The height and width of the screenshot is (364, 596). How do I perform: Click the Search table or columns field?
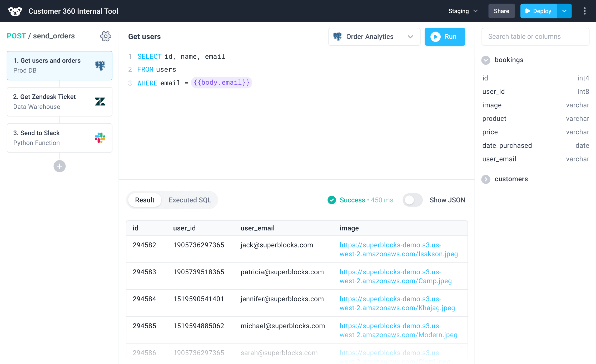pyautogui.click(x=535, y=37)
